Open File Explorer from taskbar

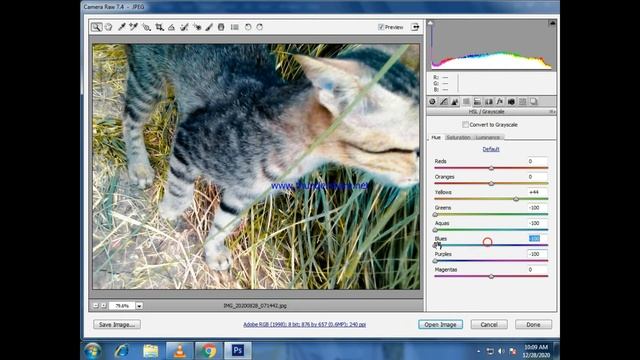(x=151, y=351)
